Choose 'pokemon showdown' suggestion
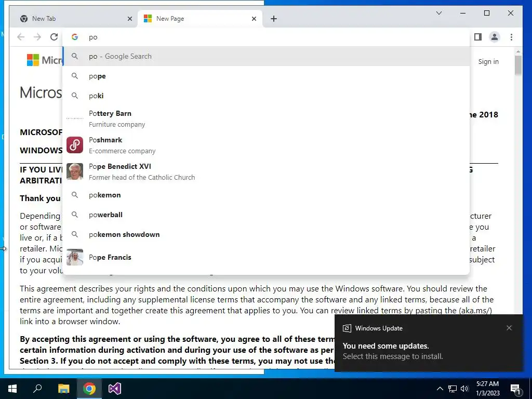Viewport: 532px width, 399px height. click(x=267, y=234)
